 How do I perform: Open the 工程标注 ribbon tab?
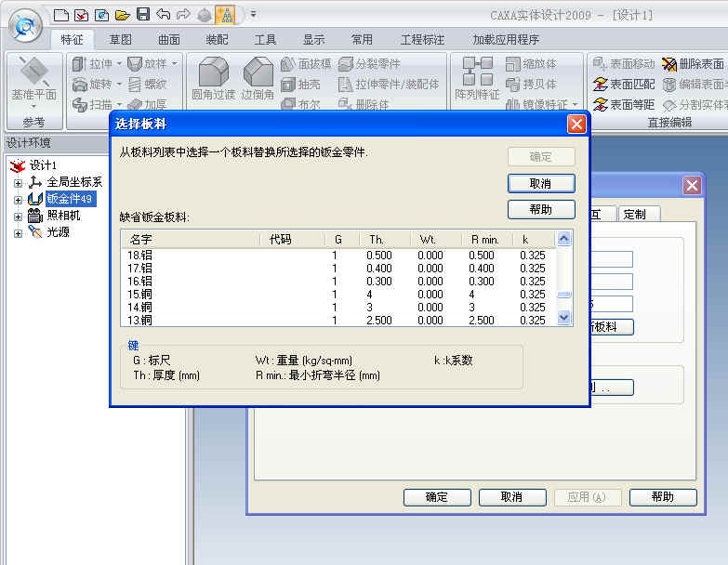[422, 40]
